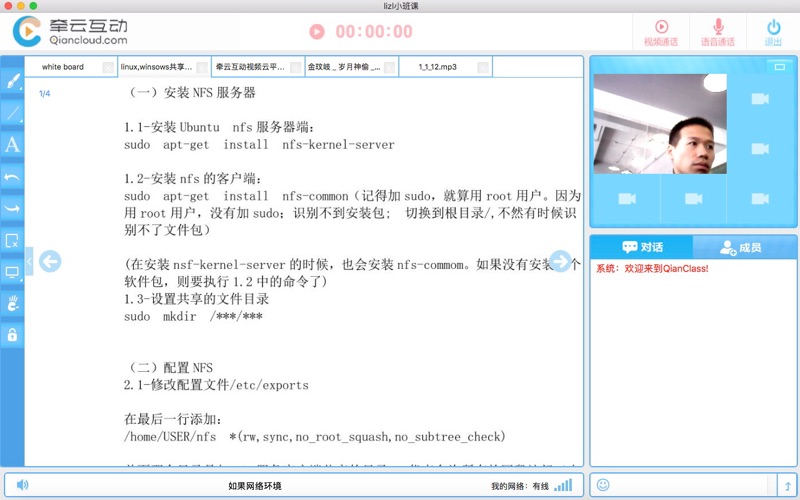Image resolution: width=800 pixels, height=500 pixels.
Task: Close the 牵云互动视频云平 tab
Action: tap(295, 67)
